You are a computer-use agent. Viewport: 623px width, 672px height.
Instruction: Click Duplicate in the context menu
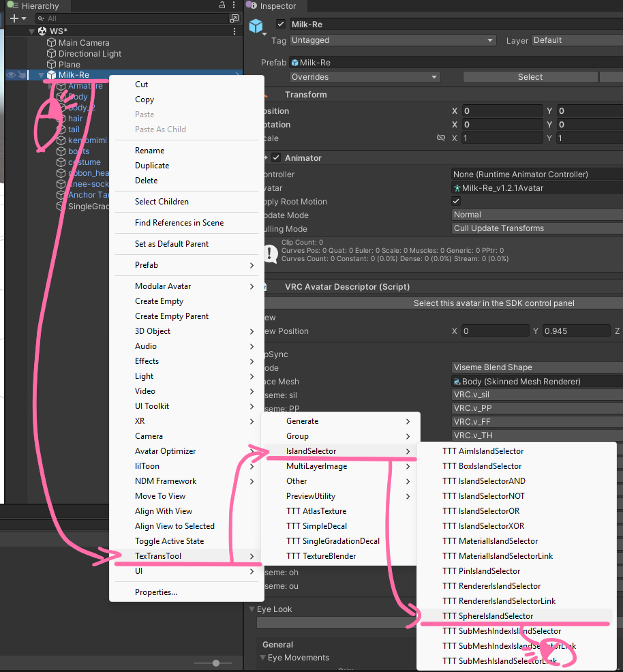(x=152, y=166)
